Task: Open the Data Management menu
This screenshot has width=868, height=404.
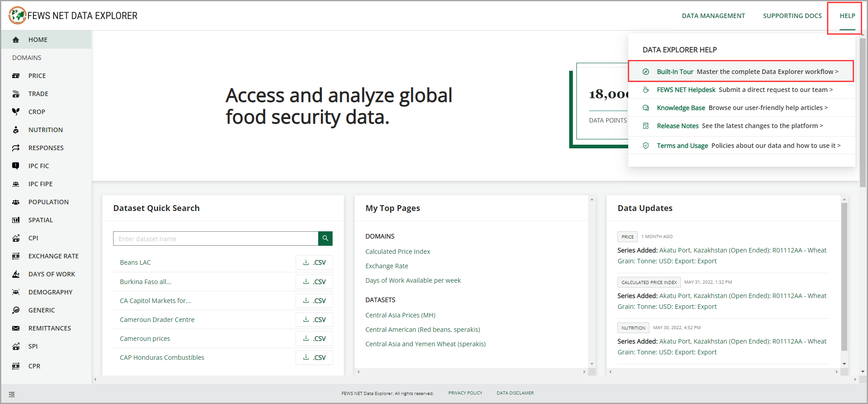Action: (713, 16)
